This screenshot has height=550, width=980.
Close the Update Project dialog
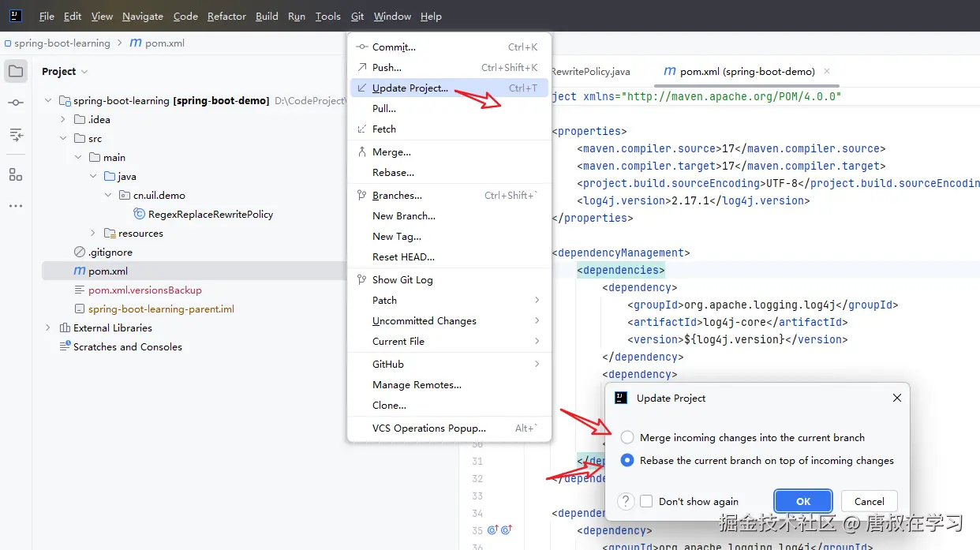[896, 398]
